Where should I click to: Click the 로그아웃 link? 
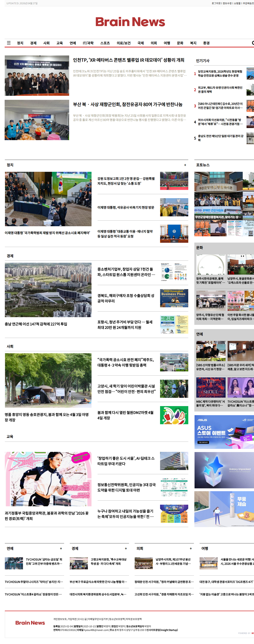pyautogui.click(x=216, y=3)
